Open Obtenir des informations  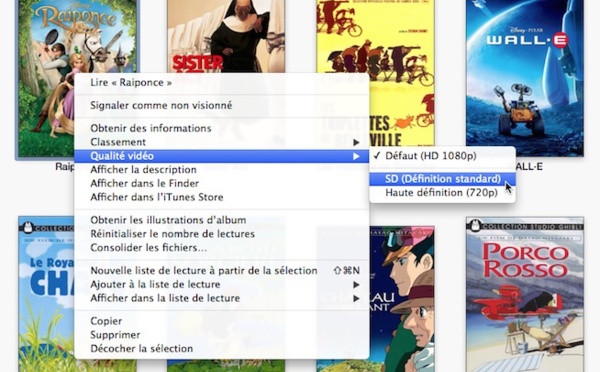coord(222,128)
